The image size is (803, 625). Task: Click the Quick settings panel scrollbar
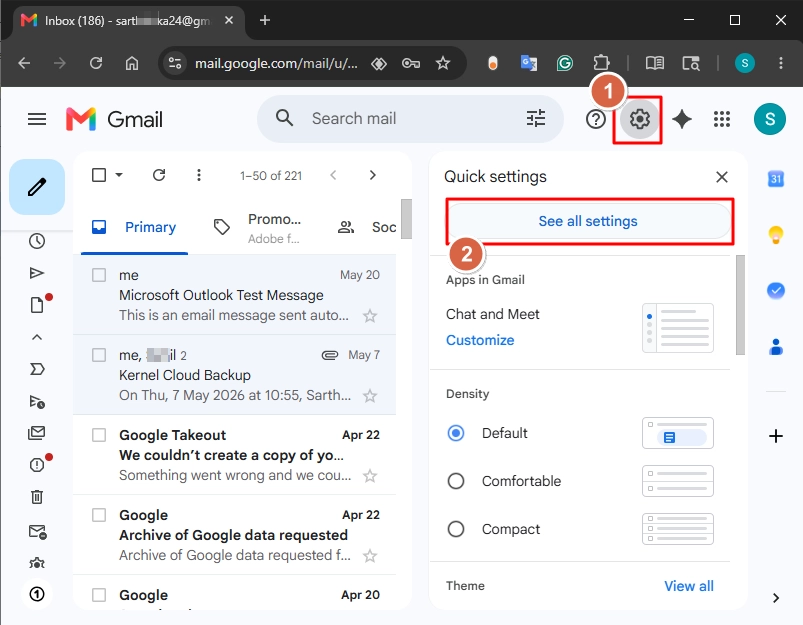click(x=740, y=305)
